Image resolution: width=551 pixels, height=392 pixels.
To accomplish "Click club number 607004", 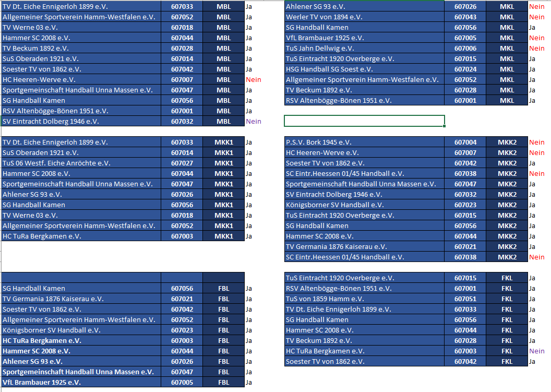I will (x=465, y=142).
